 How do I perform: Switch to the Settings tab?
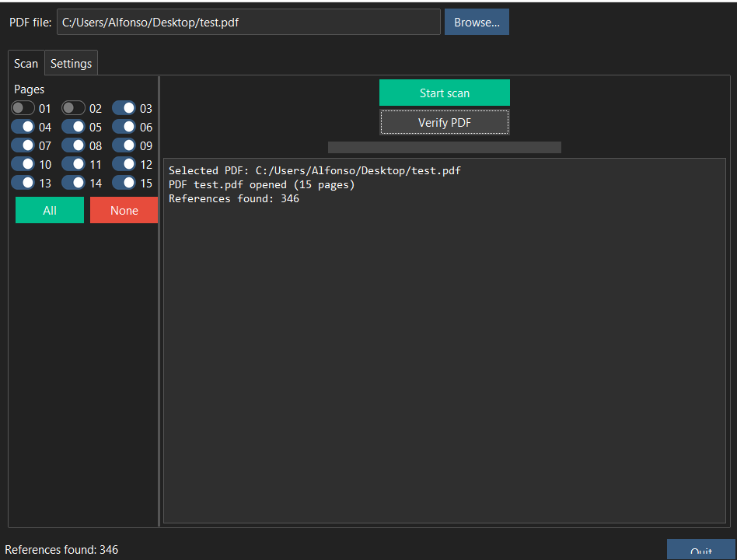[71, 64]
